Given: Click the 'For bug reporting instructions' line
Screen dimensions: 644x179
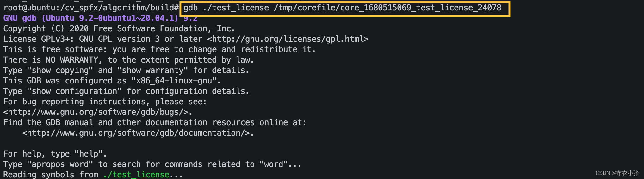Looking at the screenshot, I should pos(105,102).
